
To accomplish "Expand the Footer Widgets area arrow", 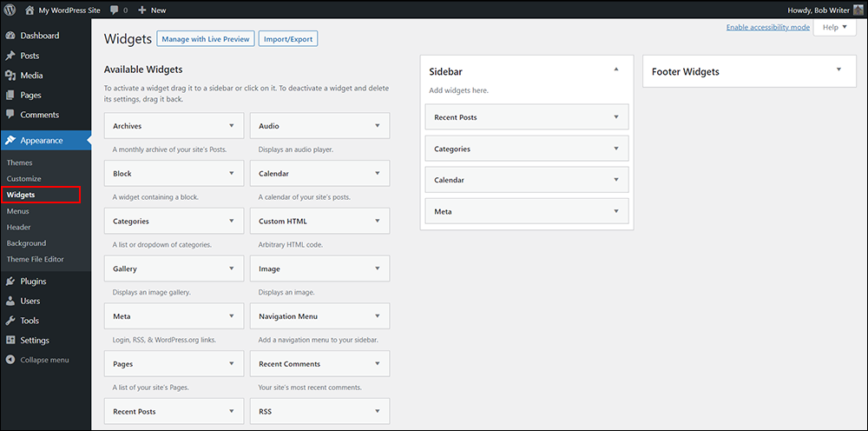I will [838, 70].
